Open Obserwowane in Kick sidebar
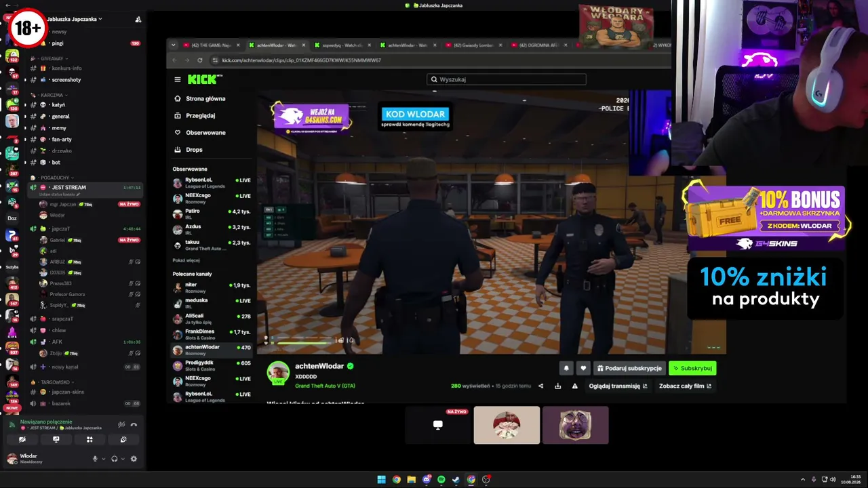Image resolution: width=868 pixels, height=488 pixels. click(x=205, y=133)
